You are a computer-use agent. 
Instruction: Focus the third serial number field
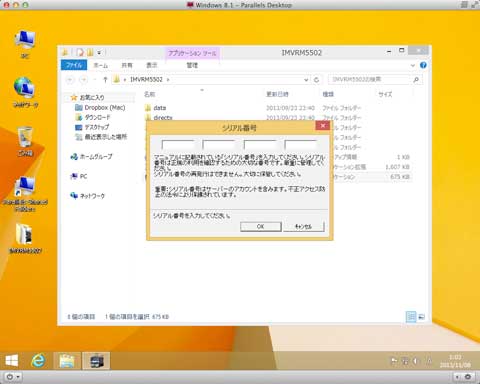260,145
